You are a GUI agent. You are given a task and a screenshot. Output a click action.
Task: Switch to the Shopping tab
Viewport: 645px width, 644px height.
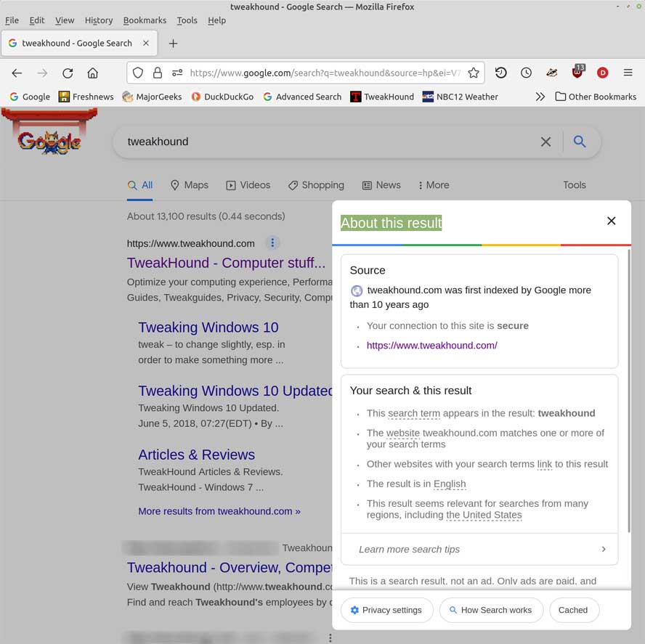(316, 185)
